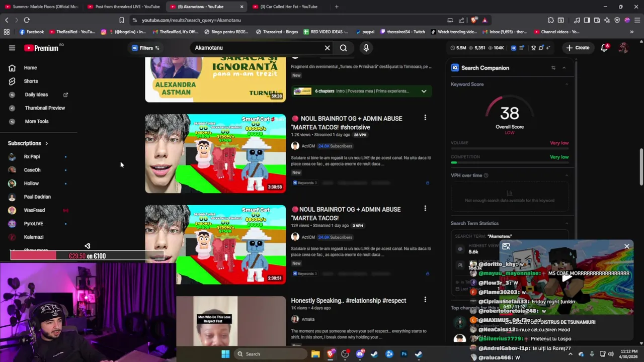
Task: Click the Brave Rewards triangle icon
Action: point(485,20)
